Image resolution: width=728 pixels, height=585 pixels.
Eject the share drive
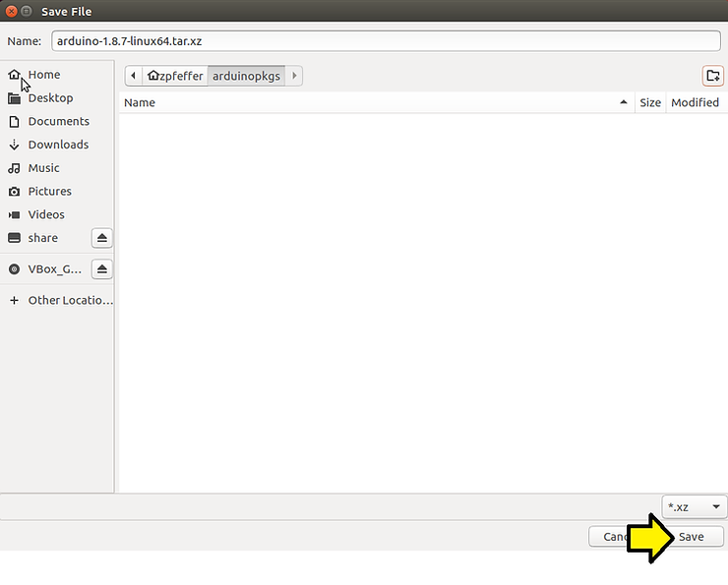click(102, 238)
